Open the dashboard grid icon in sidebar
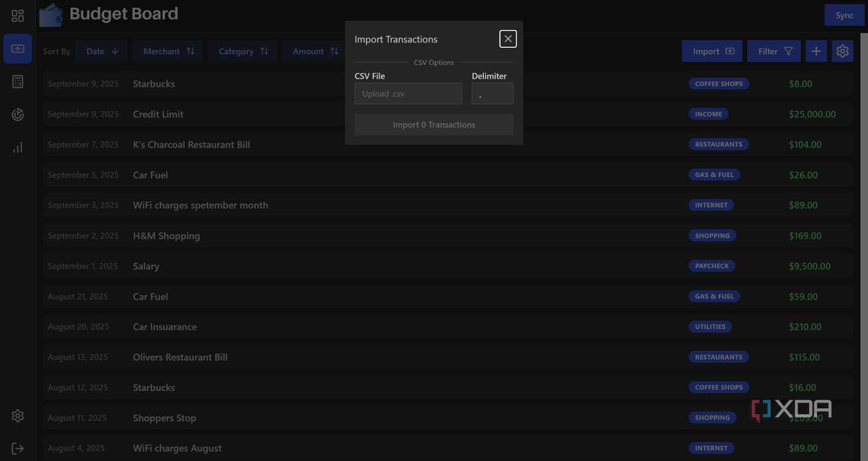 coord(17,16)
